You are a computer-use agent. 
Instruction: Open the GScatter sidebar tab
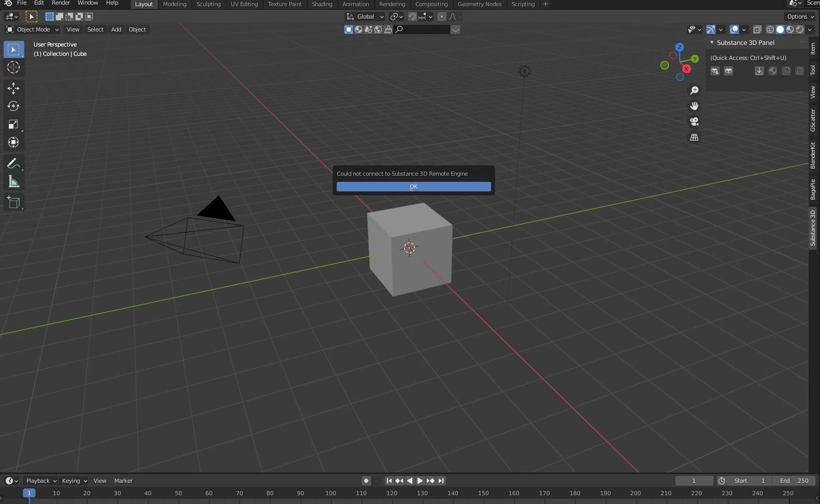[813, 120]
